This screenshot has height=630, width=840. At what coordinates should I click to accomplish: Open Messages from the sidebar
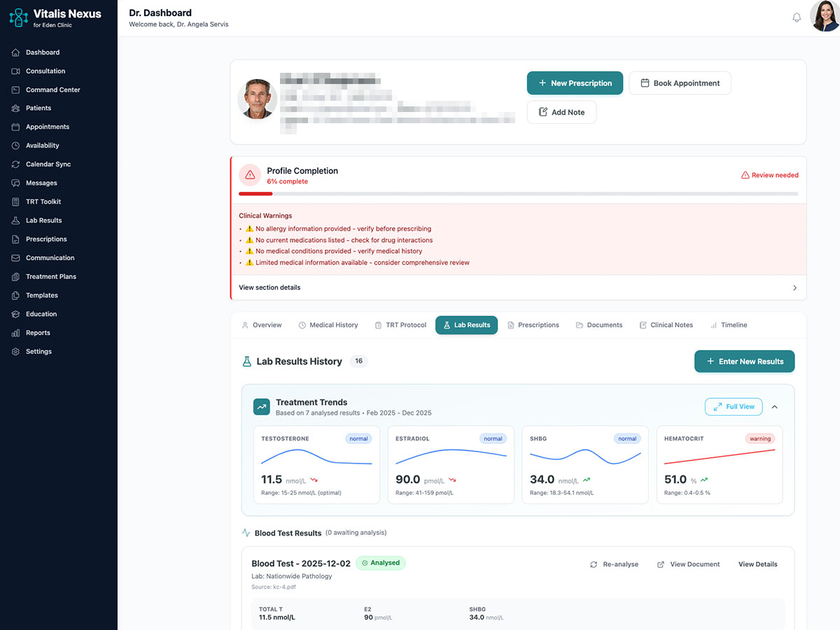coord(41,183)
